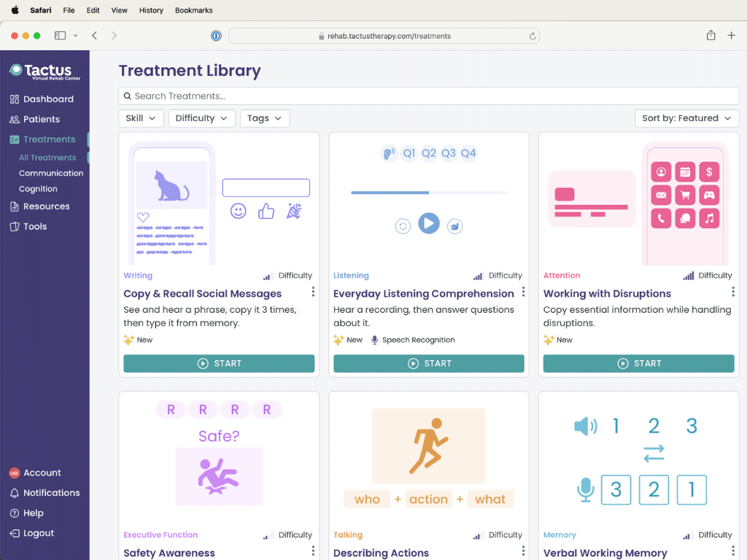This screenshot has height=560, width=747.
Task: Open the Tags filter dropdown
Action: pyautogui.click(x=264, y=118)
